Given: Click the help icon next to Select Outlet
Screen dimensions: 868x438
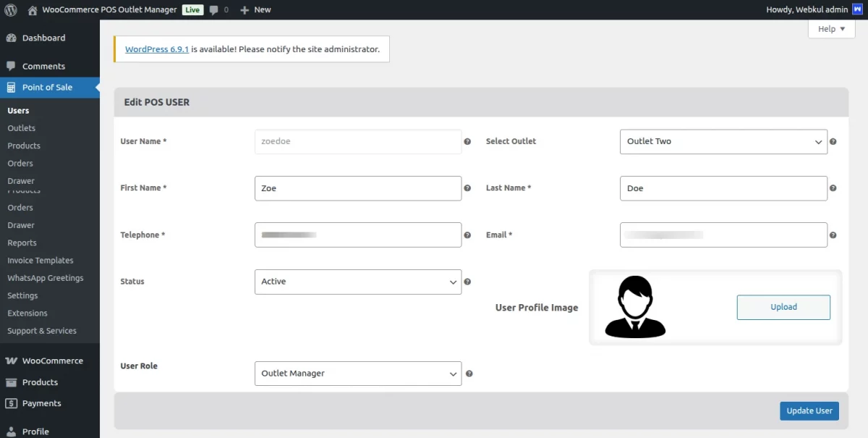Looking at the screenshot, I should 833,142.
